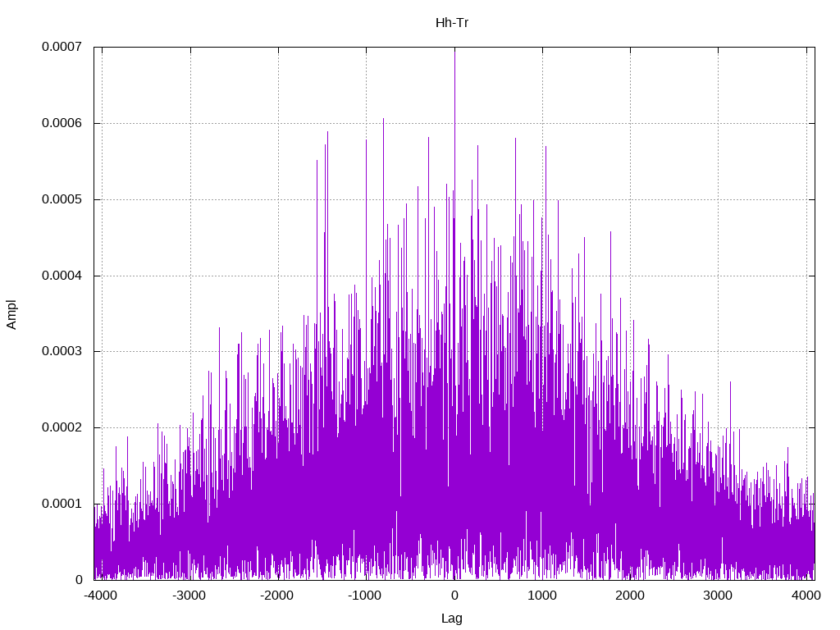Click the -1000 x-axis tick label

[x=364, y=596]
